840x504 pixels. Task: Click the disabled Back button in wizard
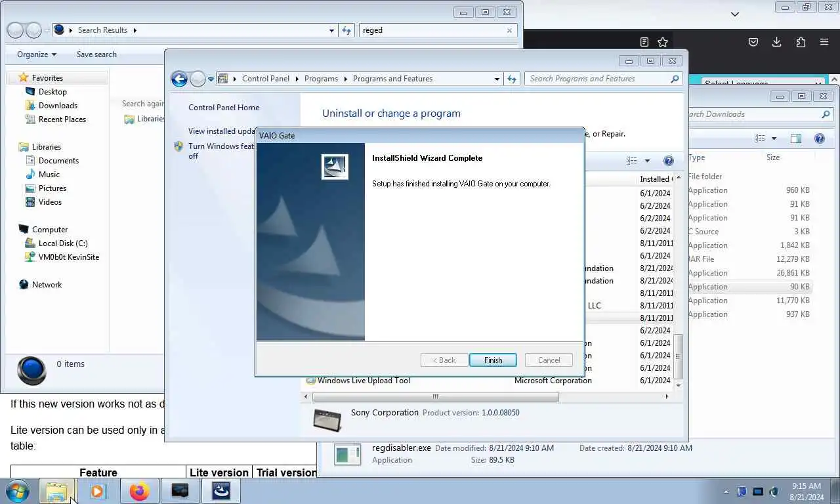point(444,360)
